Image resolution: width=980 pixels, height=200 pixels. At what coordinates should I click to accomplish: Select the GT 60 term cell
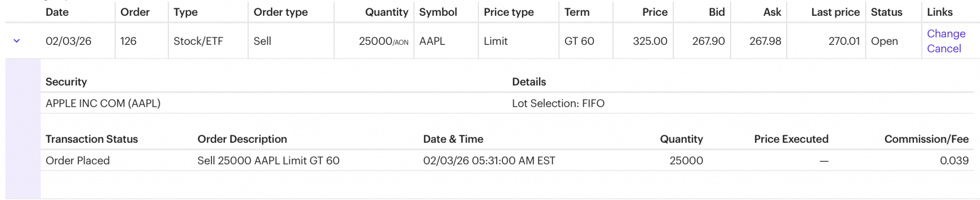[x=579, y=42]
